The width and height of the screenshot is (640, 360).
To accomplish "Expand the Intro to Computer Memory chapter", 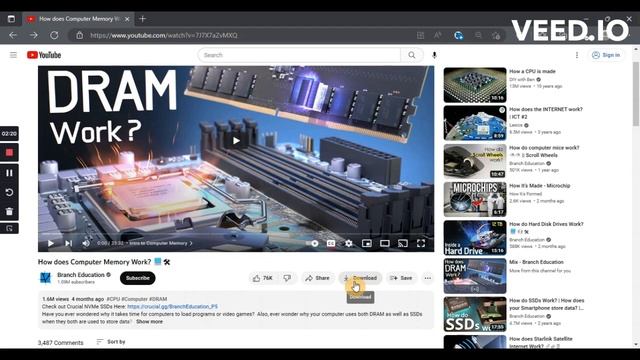I will pyautogui.click(x=161, y=243).
